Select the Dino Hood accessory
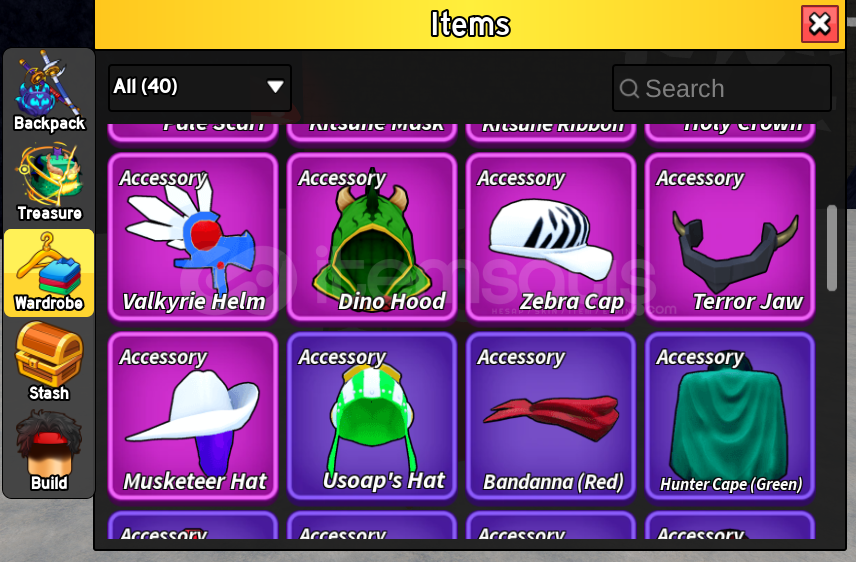This screenshot has height=562, width=856. click(x=372, y=238)
